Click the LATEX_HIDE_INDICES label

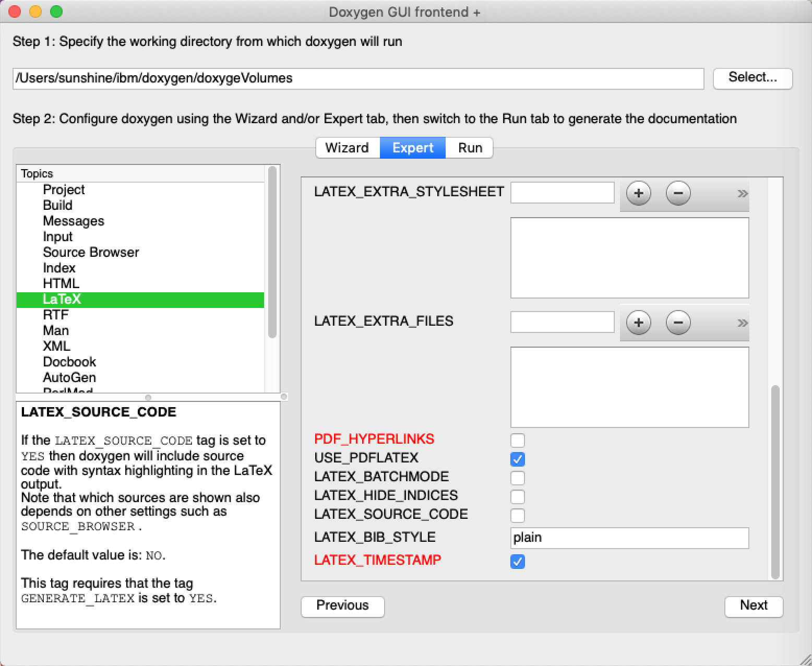386,495
